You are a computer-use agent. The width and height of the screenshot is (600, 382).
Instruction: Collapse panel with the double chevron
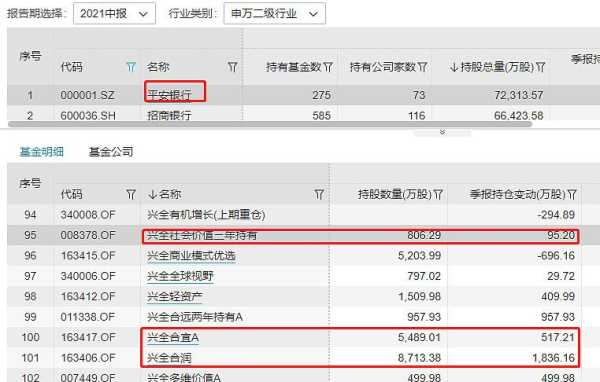click(442, 132)
